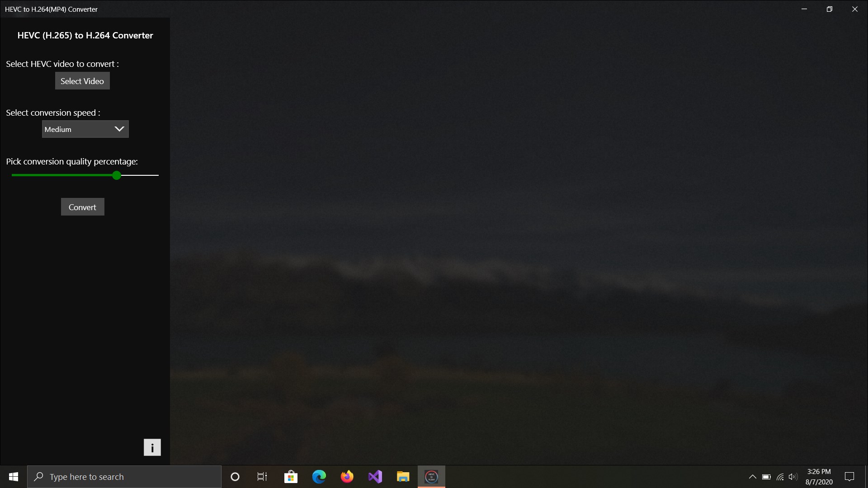The image size is (868, 488).
Task: Open the info panel via the i icon
Action: pos(152,447)
